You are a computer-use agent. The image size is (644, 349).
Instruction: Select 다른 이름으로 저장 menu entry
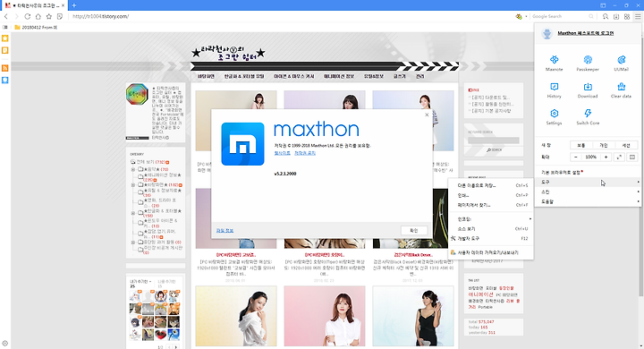[x=491, y=185]
